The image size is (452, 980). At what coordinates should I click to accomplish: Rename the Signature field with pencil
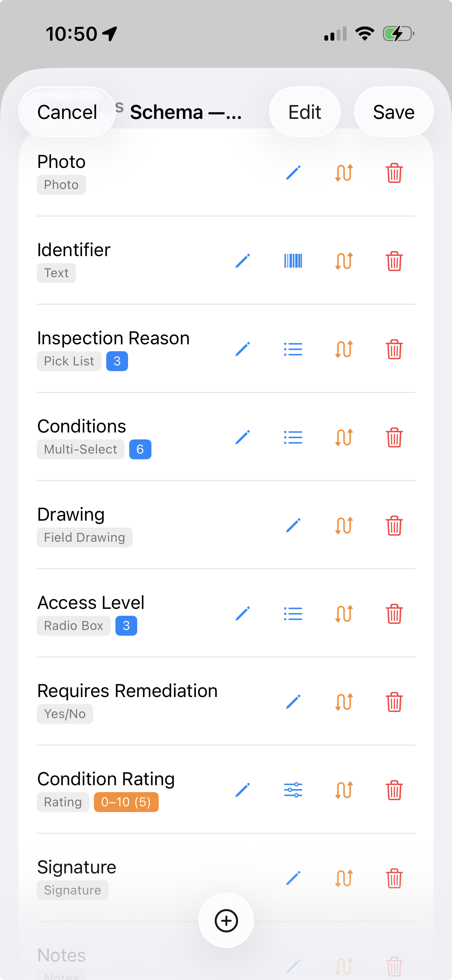click(x=293, y=878)
